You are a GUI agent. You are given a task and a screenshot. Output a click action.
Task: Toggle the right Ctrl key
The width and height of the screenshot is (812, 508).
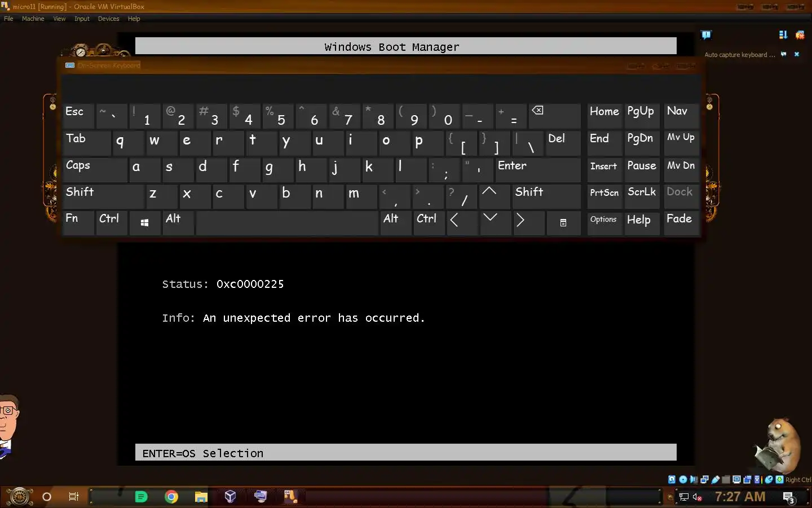coord(429,223)
